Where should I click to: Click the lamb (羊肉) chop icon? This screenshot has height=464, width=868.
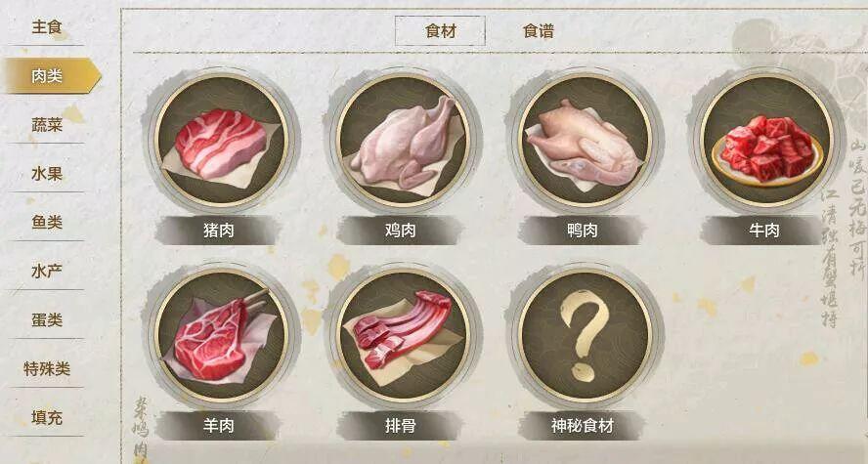pos(221,336)
